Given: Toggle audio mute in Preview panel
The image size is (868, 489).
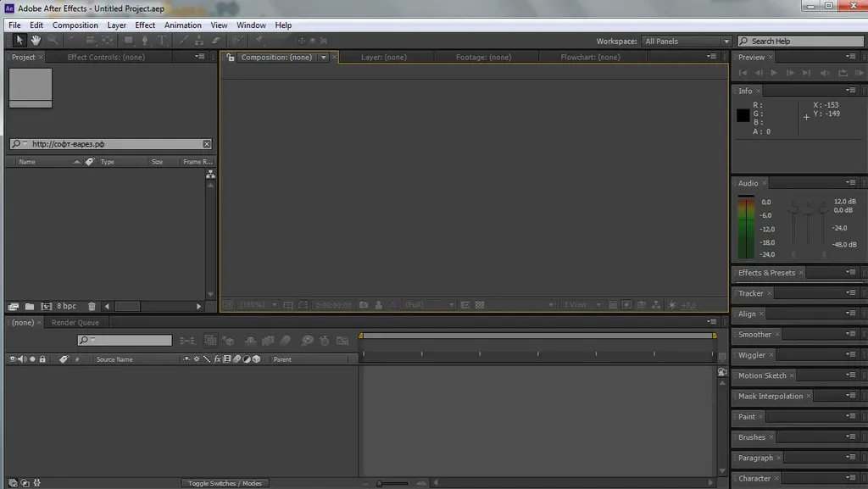Looking at the screenshot, I should click(825, 73).
